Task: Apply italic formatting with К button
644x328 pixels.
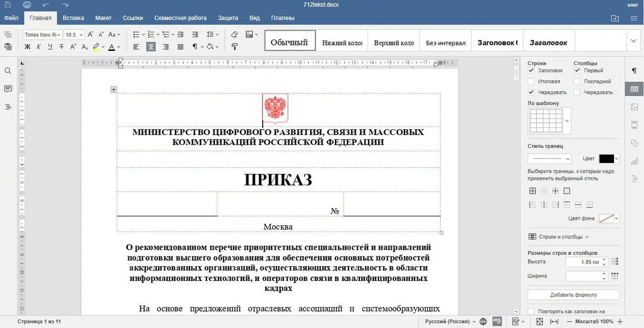Action: (39, 47)
